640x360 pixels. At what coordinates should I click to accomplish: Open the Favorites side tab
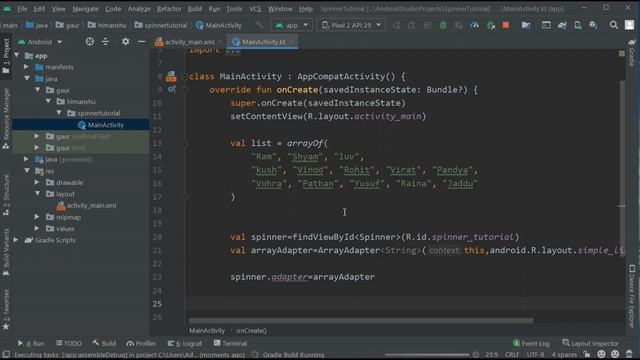[x=6, y=309]
